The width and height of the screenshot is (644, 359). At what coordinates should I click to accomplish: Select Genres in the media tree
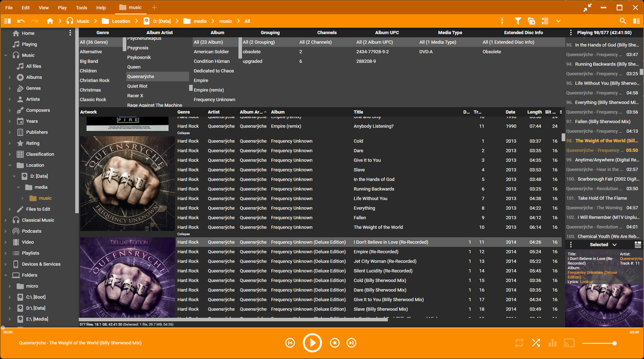[33, 88]
